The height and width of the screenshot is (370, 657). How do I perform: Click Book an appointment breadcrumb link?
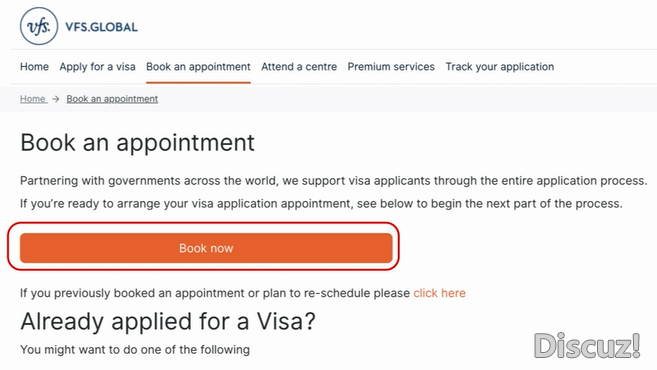click(x=112, y=99)
